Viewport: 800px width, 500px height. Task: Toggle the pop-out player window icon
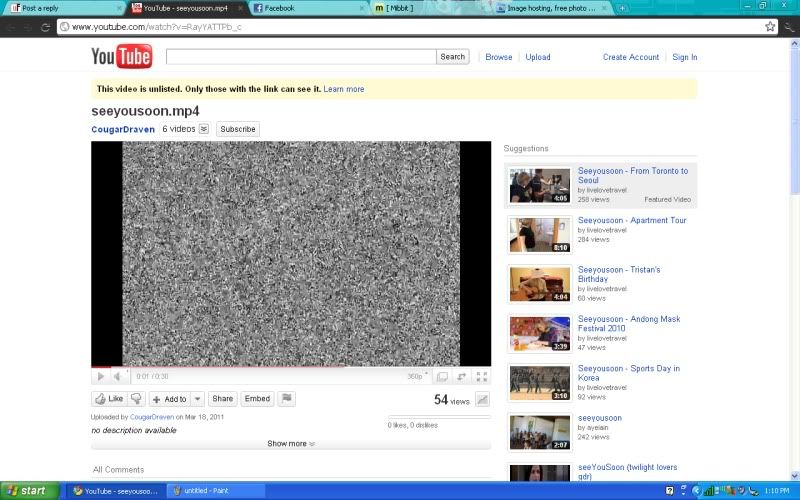point(442,377)
